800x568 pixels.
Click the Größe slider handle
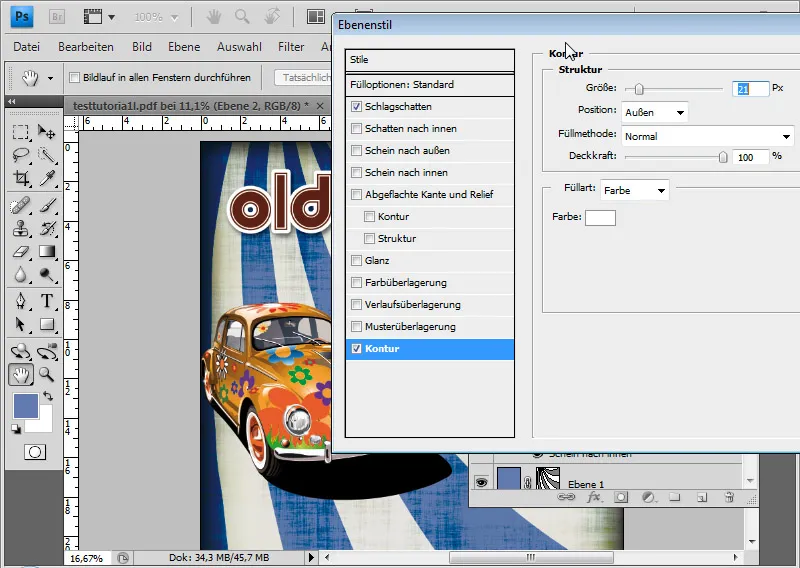639,89
